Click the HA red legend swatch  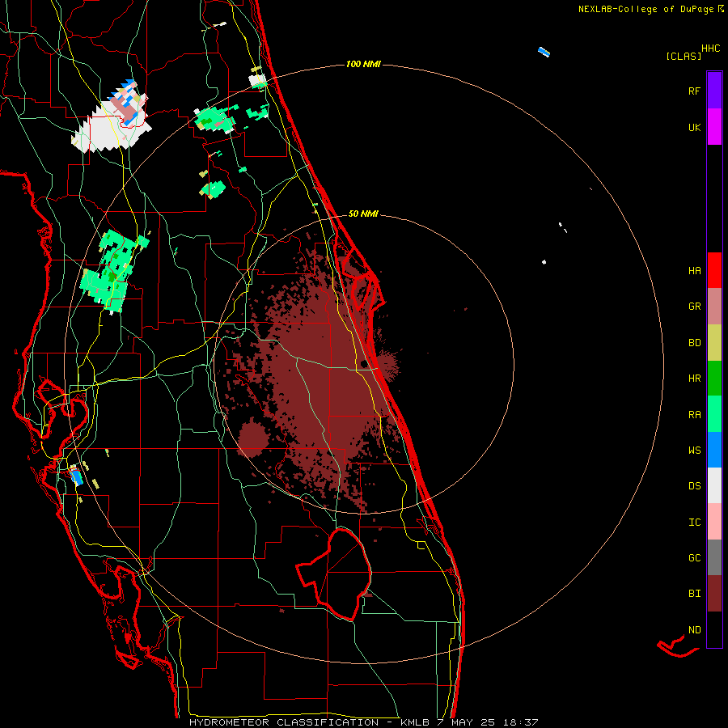coord(714,270)
